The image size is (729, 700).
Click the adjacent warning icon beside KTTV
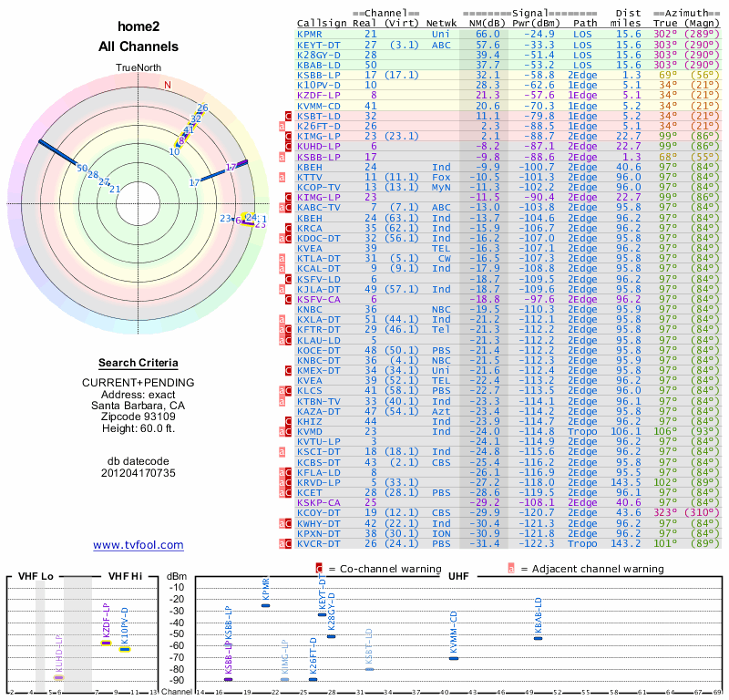282,177
